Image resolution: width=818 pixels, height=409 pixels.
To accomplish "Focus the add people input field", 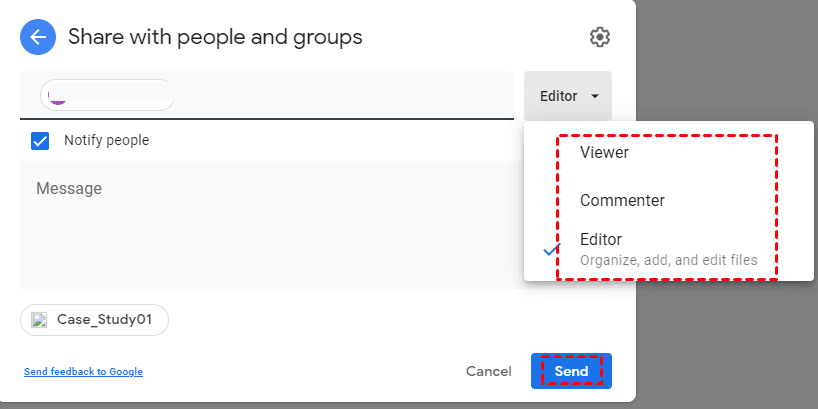I will pos(340,96).
